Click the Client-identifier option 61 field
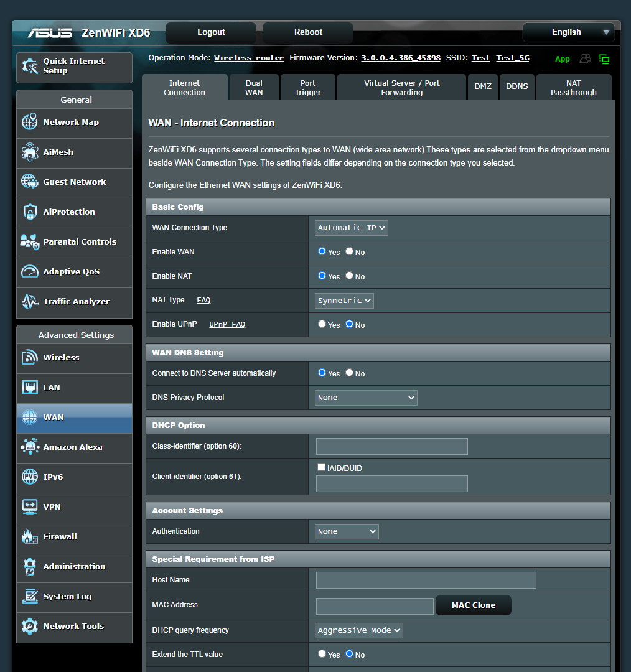This screenshot has height=672, width=631. (x=392, y=484)
